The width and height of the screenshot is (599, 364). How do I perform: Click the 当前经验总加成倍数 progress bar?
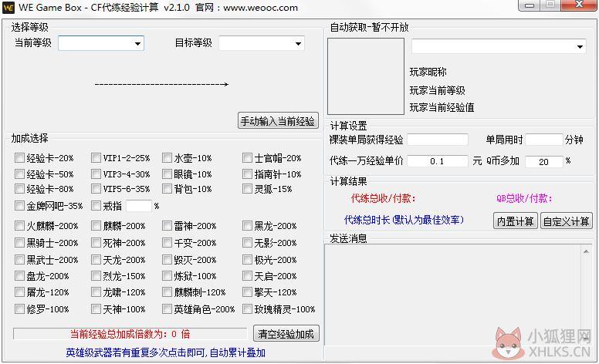click(130, 334)
